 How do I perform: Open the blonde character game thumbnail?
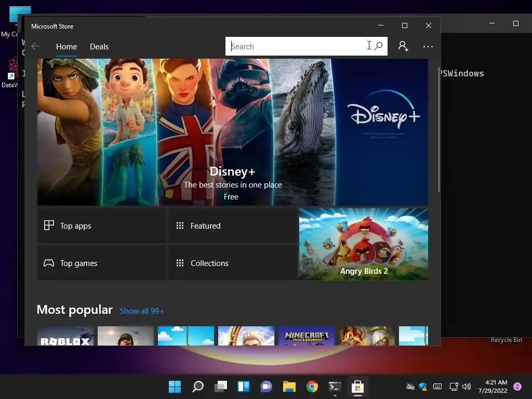point(246,336)
